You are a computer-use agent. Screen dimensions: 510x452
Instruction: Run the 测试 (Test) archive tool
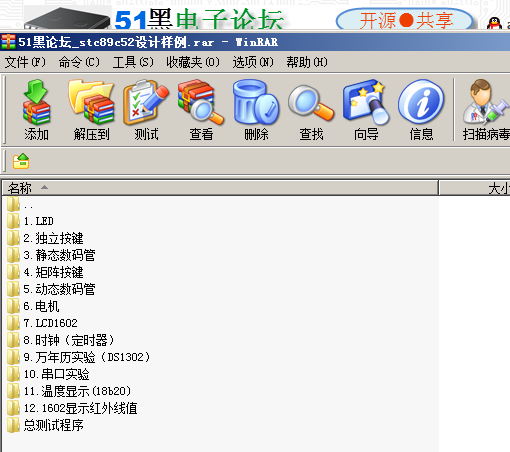click(x=146, y=110)
